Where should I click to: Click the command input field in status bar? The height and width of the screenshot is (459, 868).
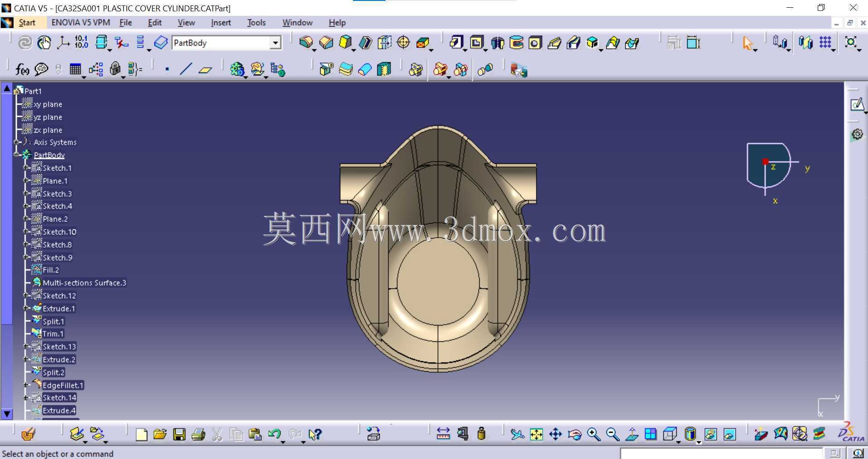(721, 454)
